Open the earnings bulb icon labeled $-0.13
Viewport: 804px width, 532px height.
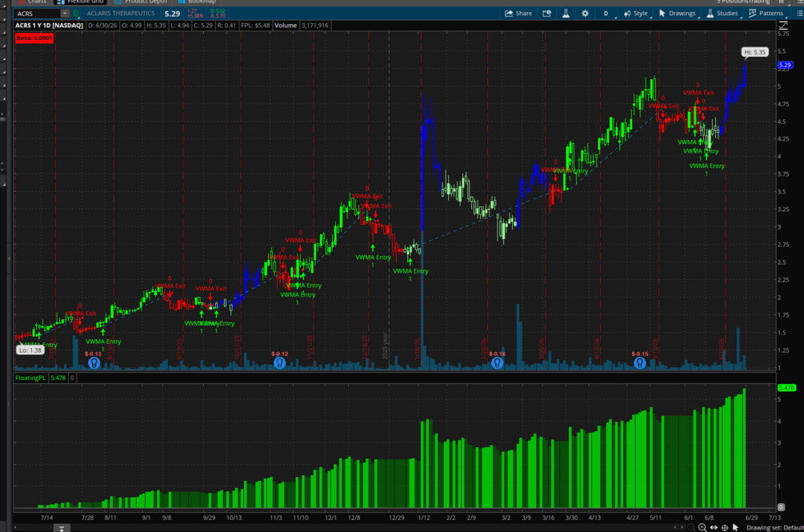click(94, 363)
